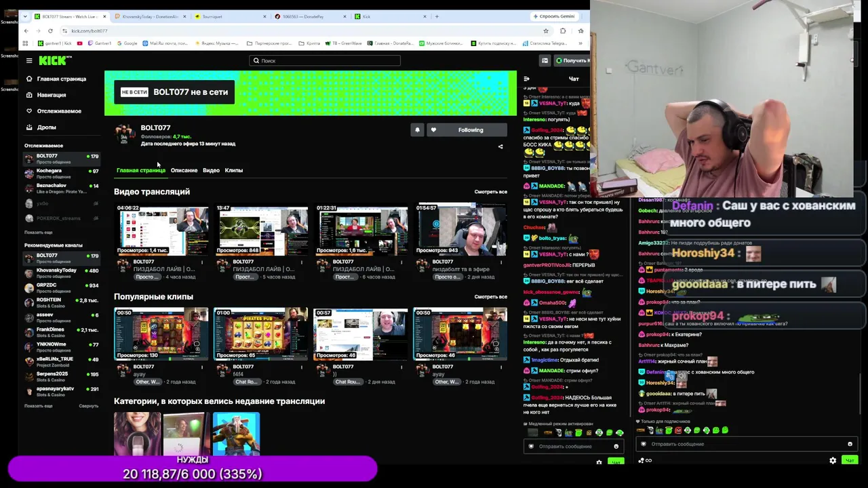View all stream videos via 'Смотреть все'
The image size is (868, 488).
[x=491, y=192]
